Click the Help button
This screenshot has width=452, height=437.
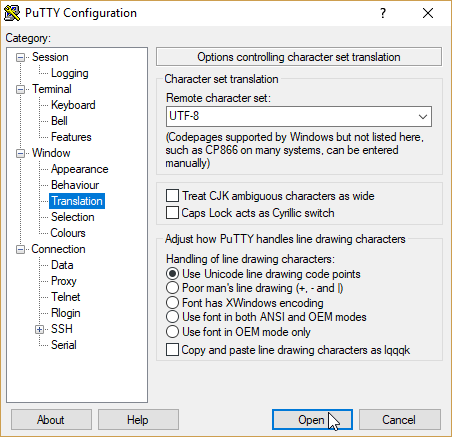click(138, 420)
